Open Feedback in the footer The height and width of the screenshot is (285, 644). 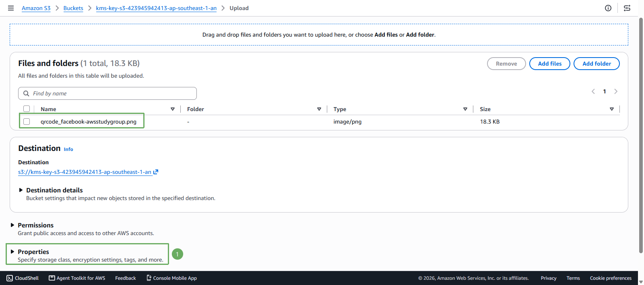click(x=126, y=278)
